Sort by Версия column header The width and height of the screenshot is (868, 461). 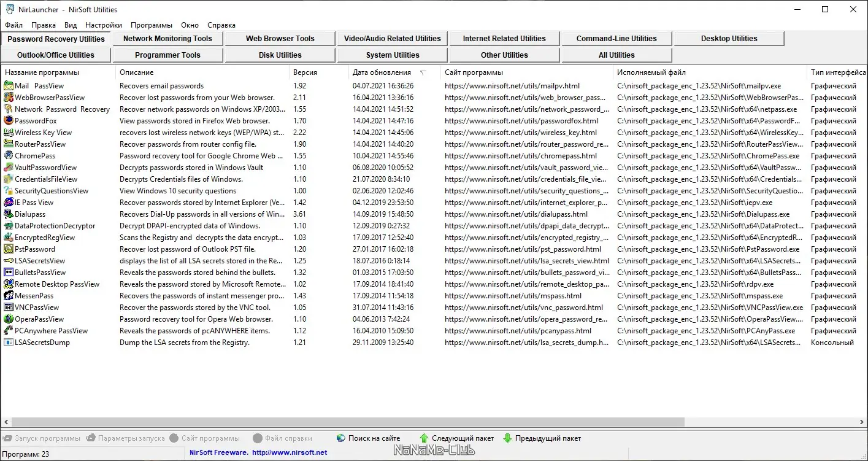click(x=319, y=72)
